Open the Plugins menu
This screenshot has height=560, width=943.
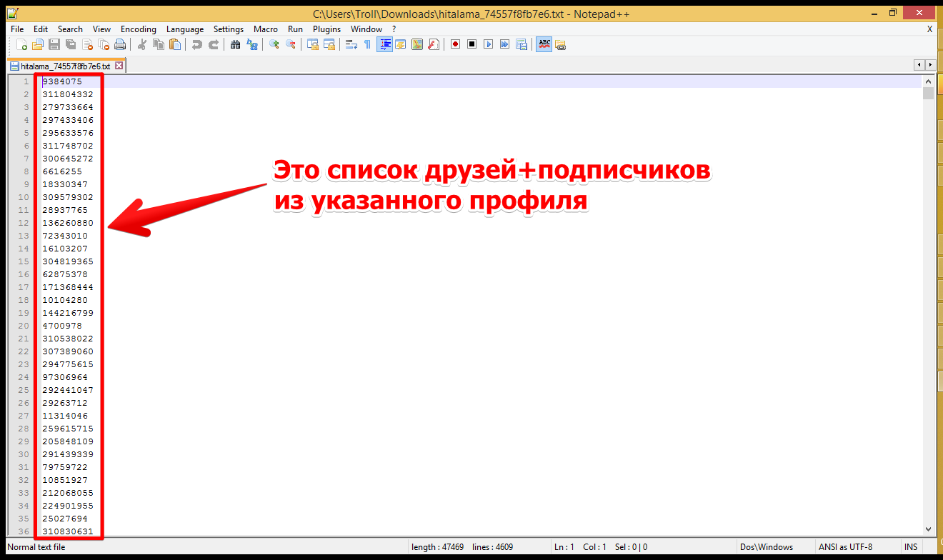[x=326, y=29]
